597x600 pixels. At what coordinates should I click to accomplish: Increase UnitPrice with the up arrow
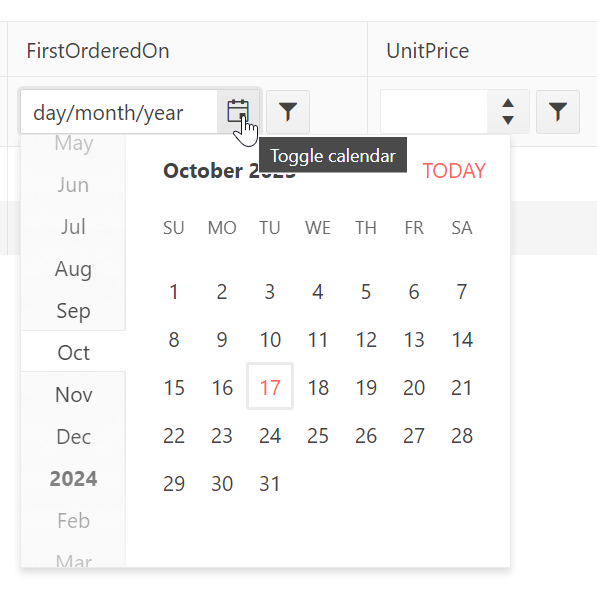point(508,103)
